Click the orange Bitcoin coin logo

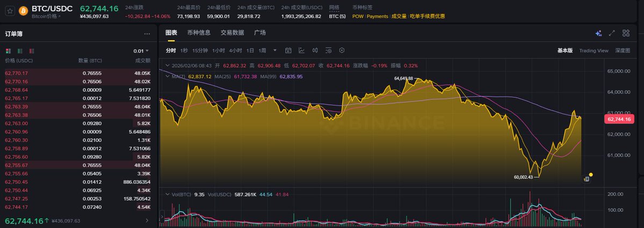click(x=24, y=11)
